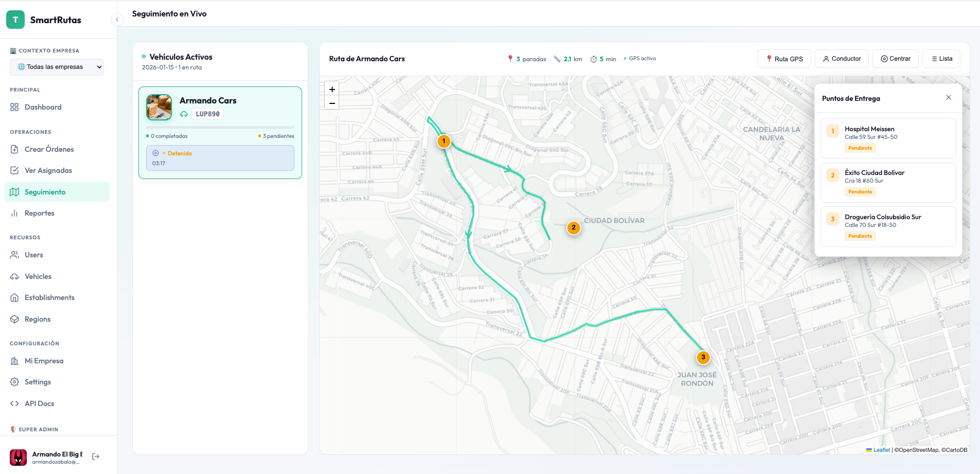
Task: Click the logout icon next to Armando
Action: pos(96,456)
